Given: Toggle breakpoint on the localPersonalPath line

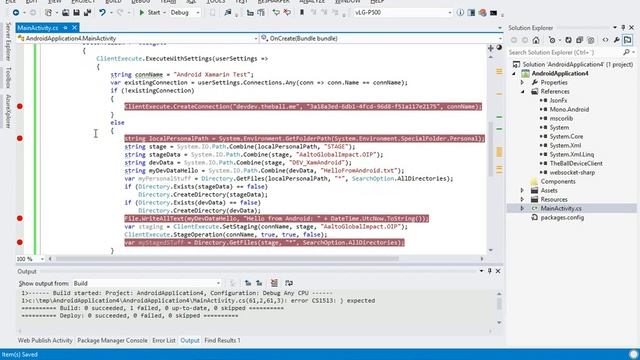Looking at the screenshot, I should point(20,138).
